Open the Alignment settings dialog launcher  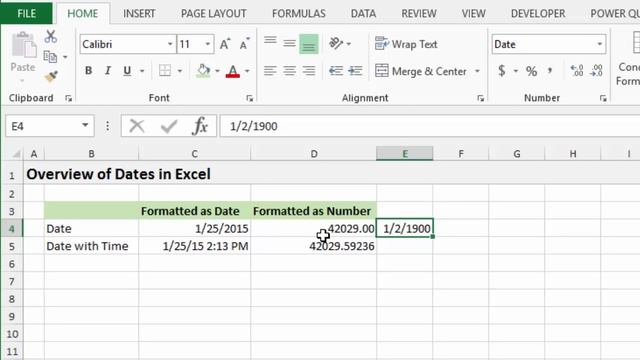[x=480, y=98]
